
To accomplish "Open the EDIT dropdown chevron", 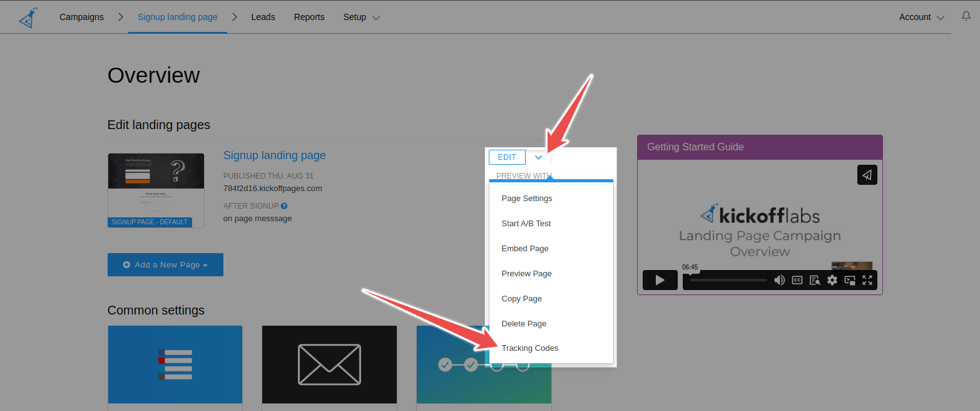I will (538, 157).
